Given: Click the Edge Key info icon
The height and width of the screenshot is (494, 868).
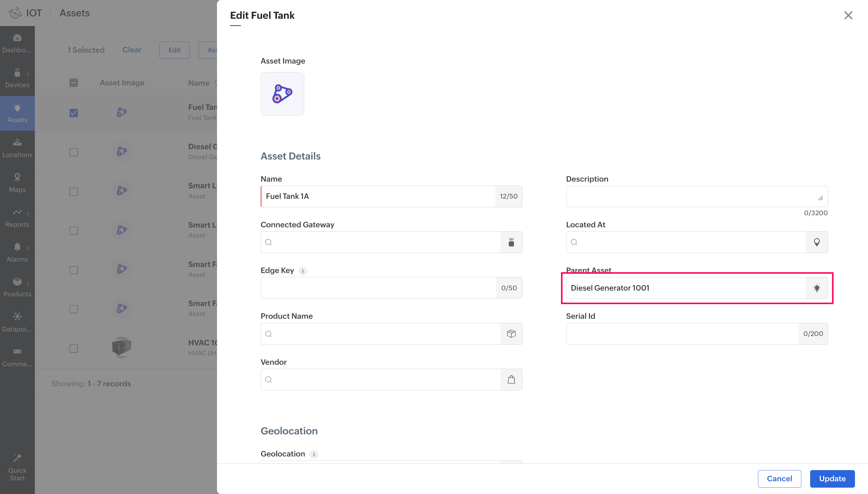Looking at the screenshot, I should 302,271.
